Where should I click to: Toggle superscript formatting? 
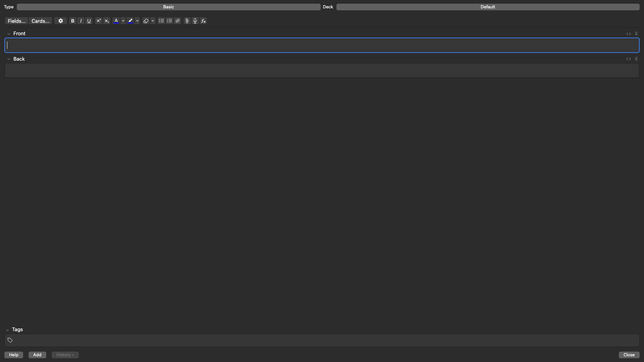coord(98,21)
